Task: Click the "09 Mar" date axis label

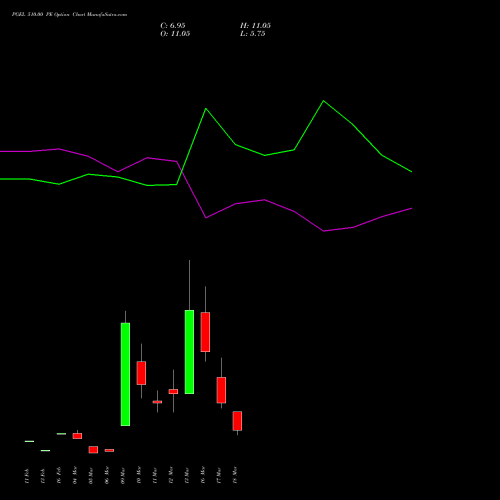Action: pos(123,475)
